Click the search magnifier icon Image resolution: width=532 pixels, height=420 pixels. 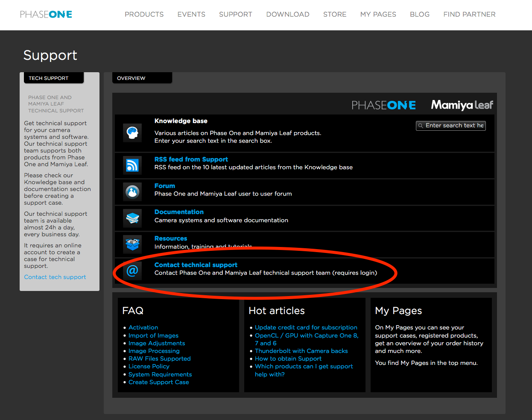421,126
